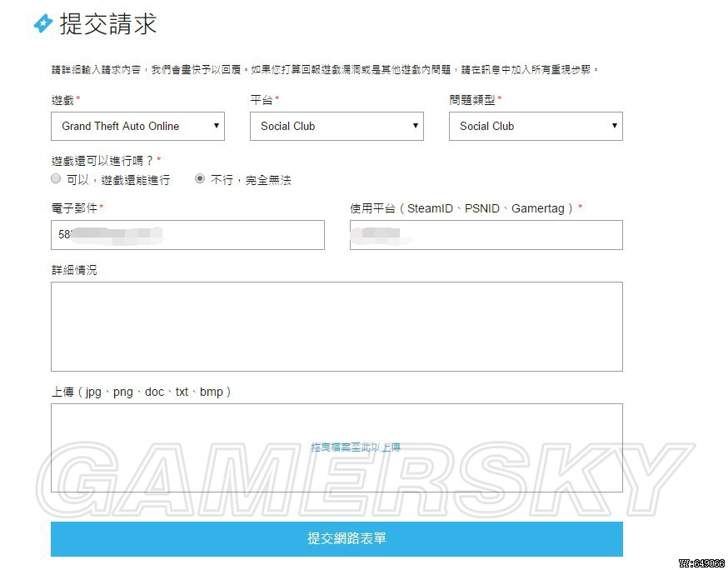Open the 遊戲 dropdown showing Grand Theft Auto Online

pyautogui.click(x=137, y=126)
